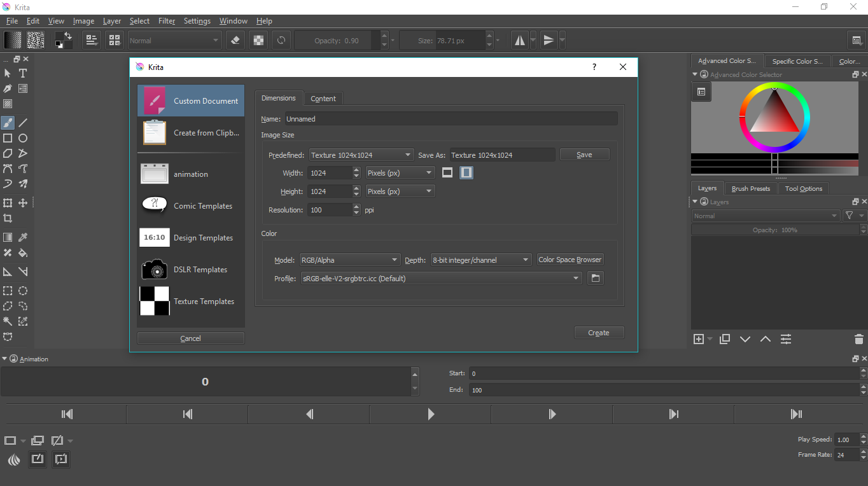
Task: Select the Polygon tool
Action: point(8,153)
